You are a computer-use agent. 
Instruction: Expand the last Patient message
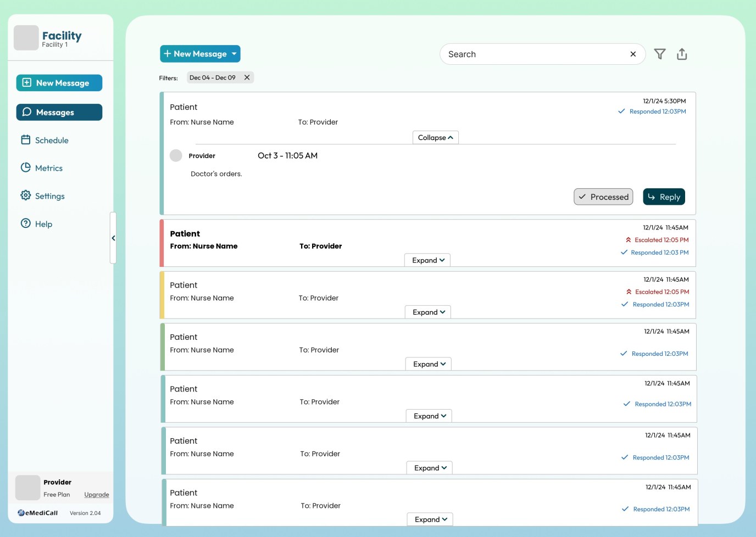click(430, 519)
